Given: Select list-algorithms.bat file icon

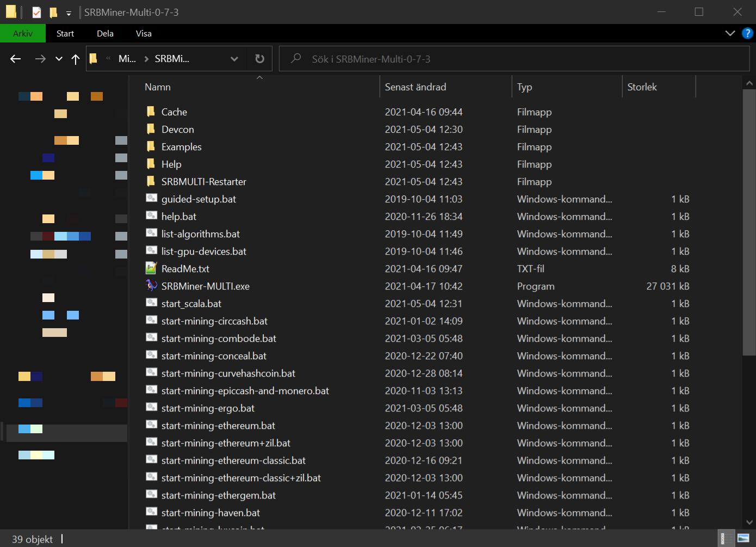Looking at the screenshot, I should 151,233.
